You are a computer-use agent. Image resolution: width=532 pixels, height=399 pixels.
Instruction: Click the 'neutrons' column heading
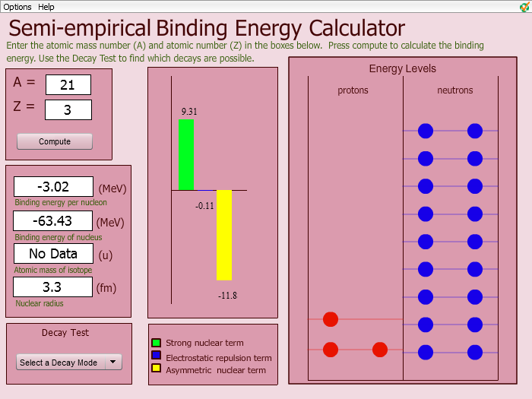tap(455, 90)
